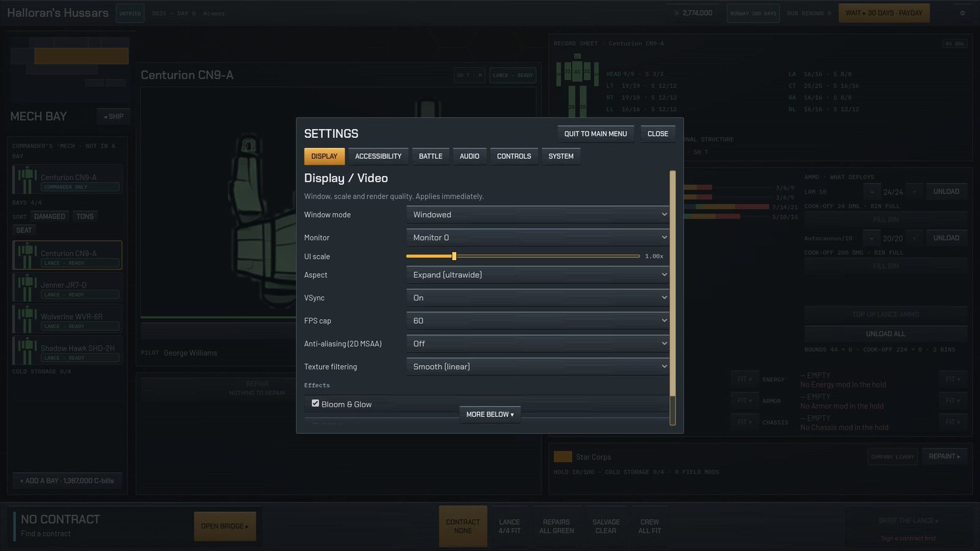
Task: Click the Company Livery button
Action: tap(892, 457)
